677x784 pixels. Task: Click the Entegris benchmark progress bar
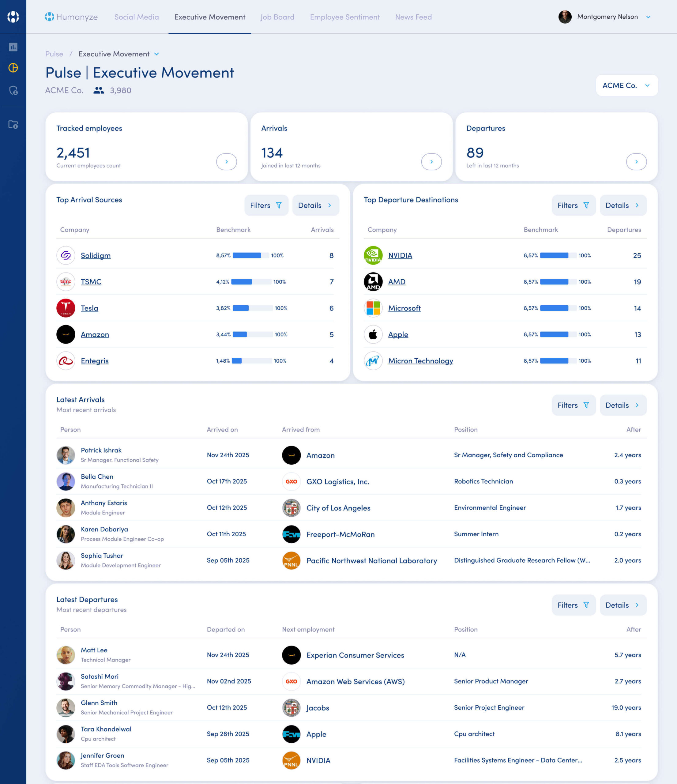pos(251,361)
